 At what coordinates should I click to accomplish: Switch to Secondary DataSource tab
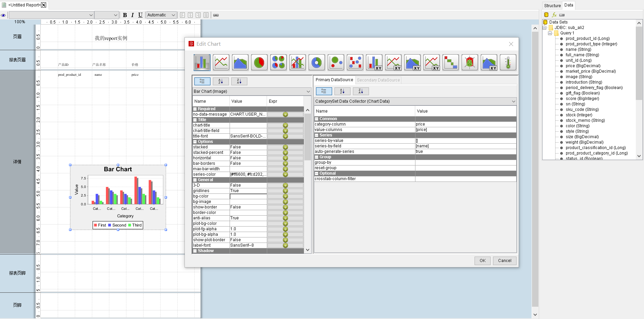(378, 80)
